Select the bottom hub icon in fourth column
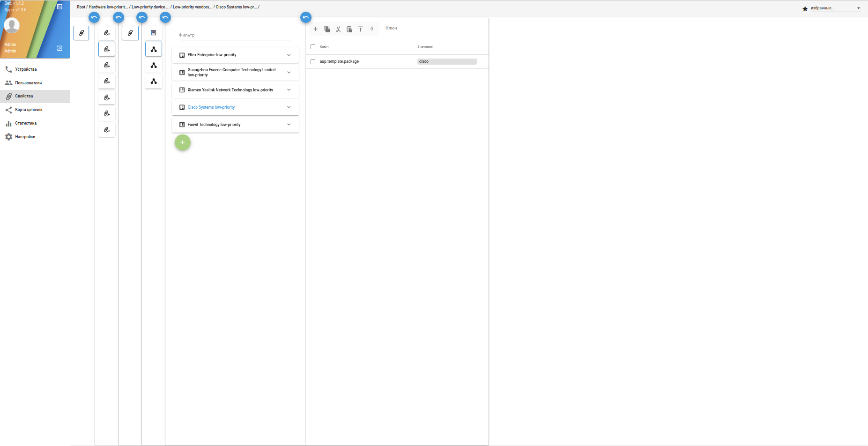868x446 pixels. [154, 82]
